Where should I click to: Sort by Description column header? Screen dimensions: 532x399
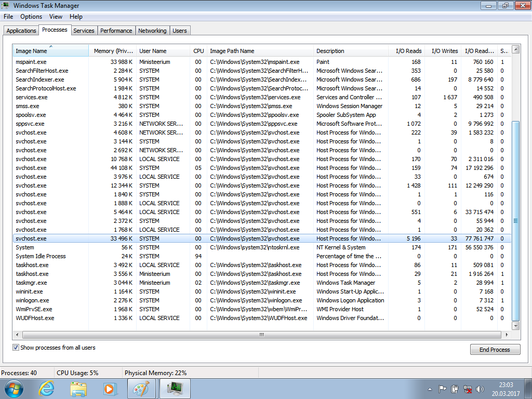click(351, 51)
